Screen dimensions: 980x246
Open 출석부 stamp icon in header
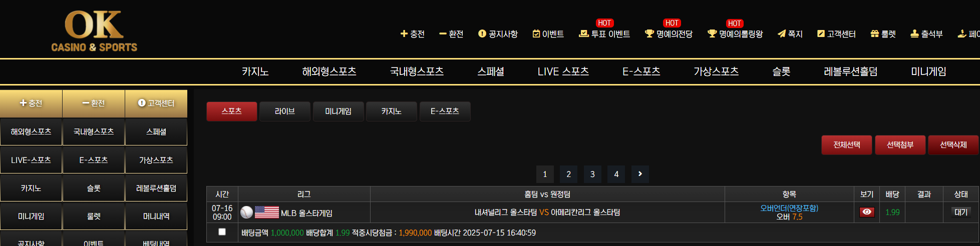click(x=914, y=34)
